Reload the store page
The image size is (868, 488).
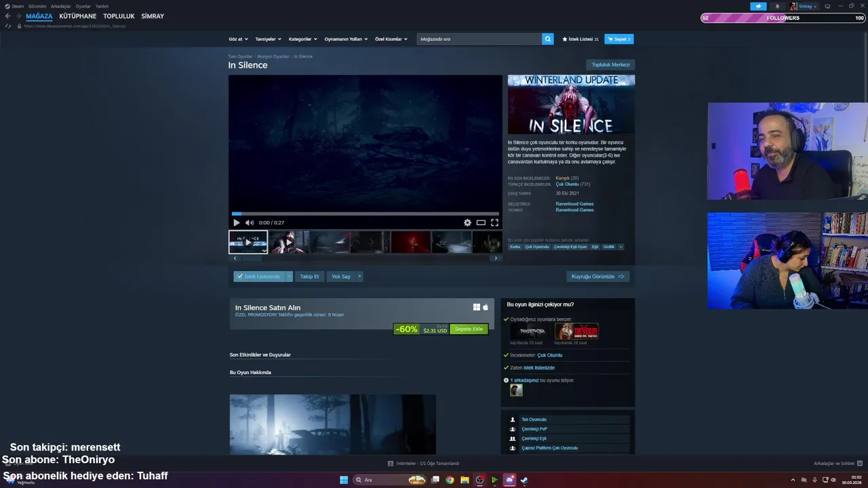[8, 26]
